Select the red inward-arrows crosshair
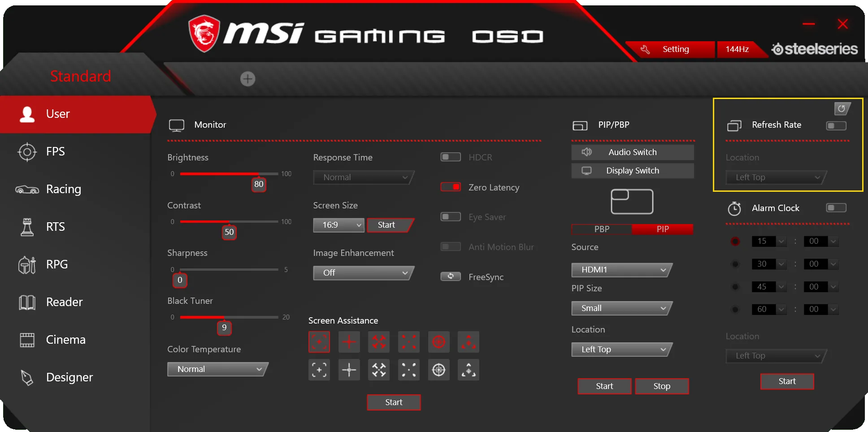Screen dimensions: 868x432 point(379,342)
